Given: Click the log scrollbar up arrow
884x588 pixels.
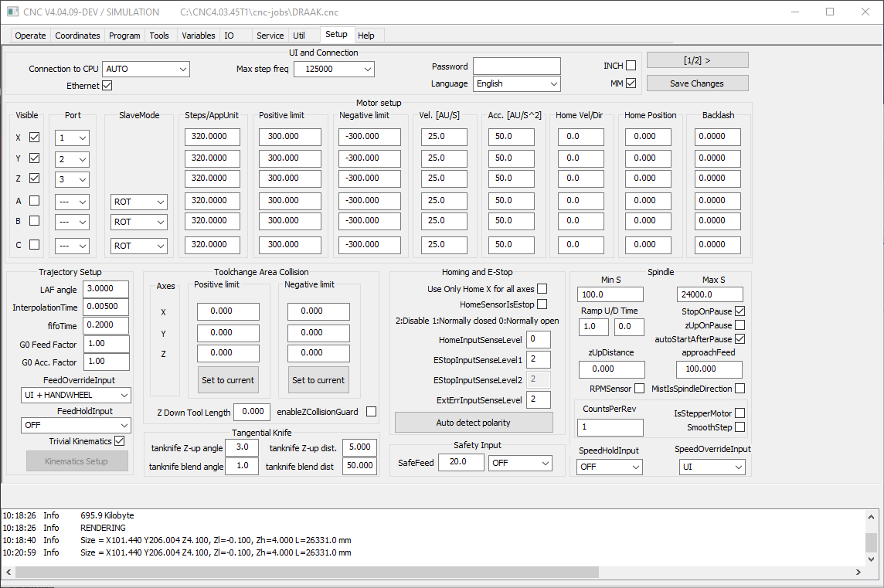Looking at the screenshot, I should [x=871, y=516].
